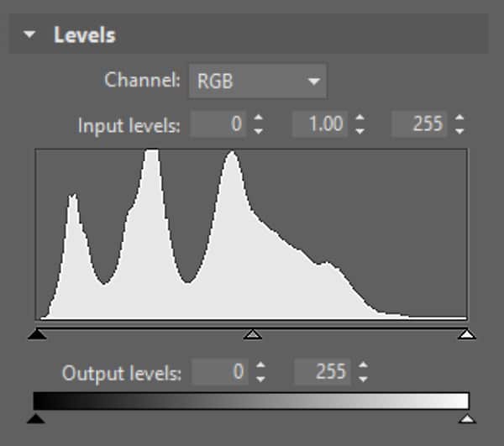Image resolution: width=504 pixels, height=446 pixels.
Task: Click the output levels maximum field showing 255
Action: click(x=323, y=372)
